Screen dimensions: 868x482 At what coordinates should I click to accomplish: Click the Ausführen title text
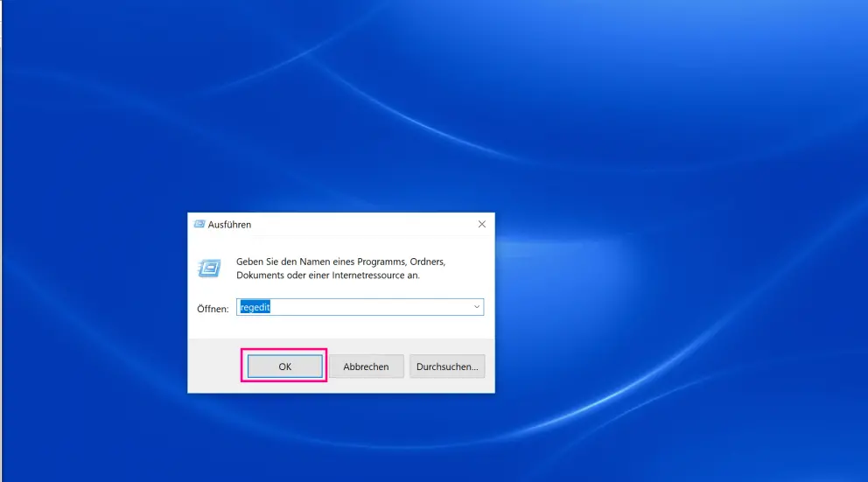pyautogui.click(x=229, y=225)
